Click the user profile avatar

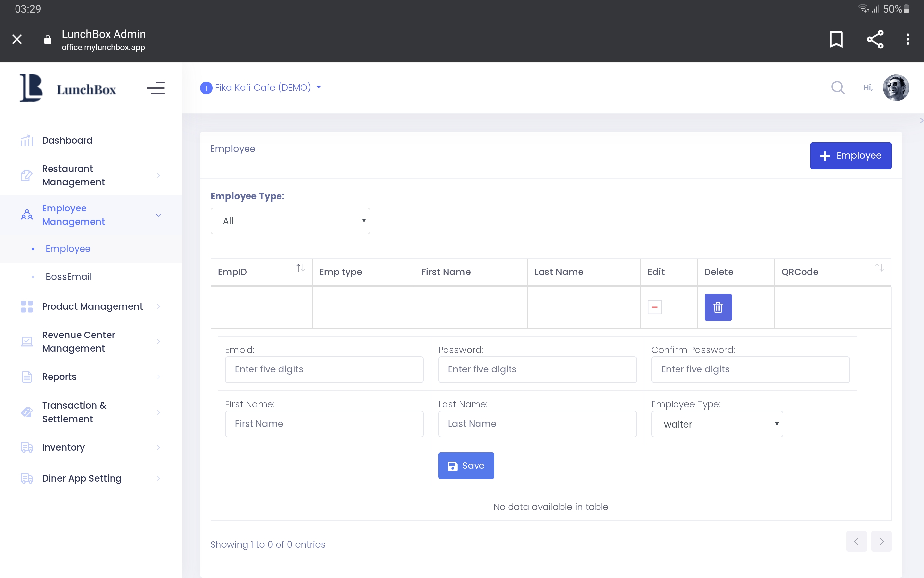tap(895, 87)
